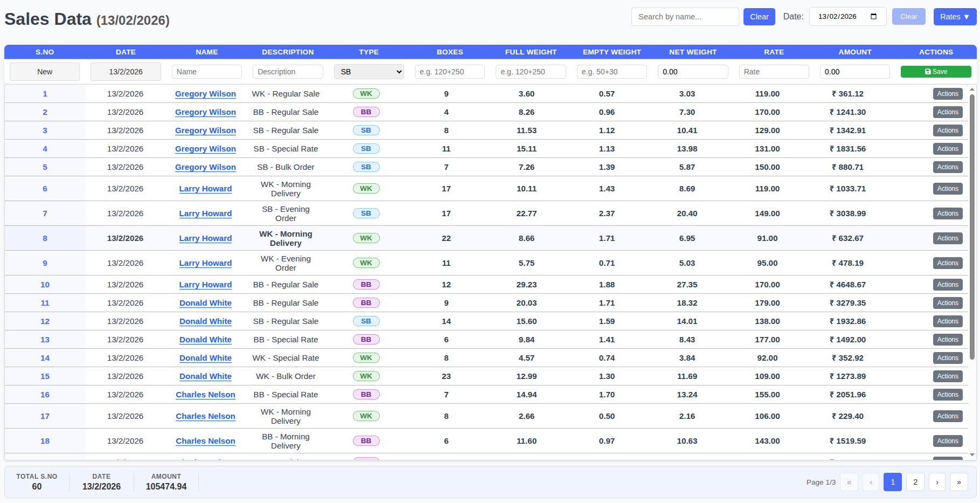The image size is (980, 503).
Task: Click serial number 14
Action: pyautogui.click(x=45, y=358)
